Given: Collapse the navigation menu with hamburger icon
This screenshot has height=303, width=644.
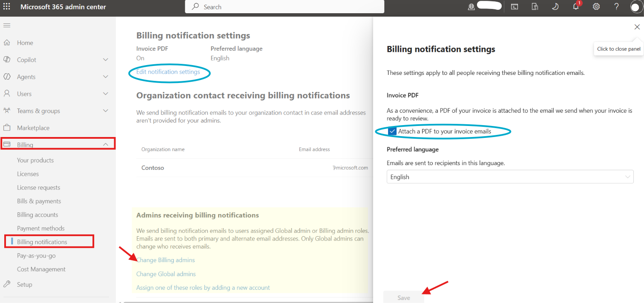Looking at the screenshot, I should tap(7, 26).
